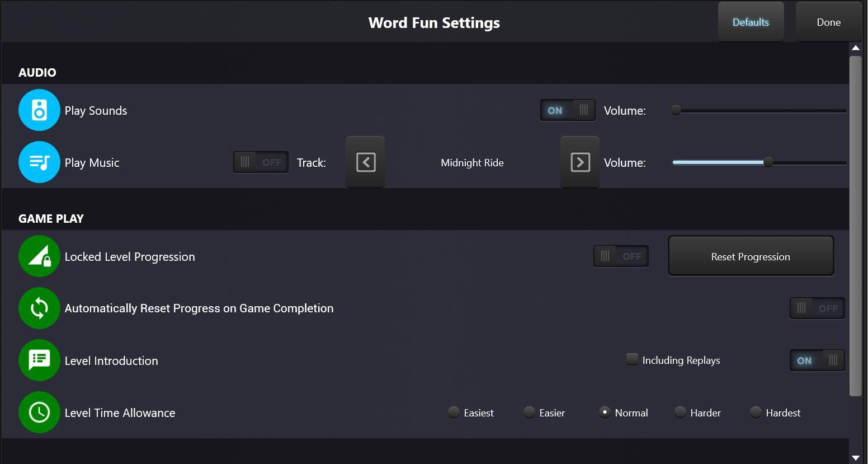The height and width of the screenshot is (464, 868).
Task: Click the AUDIO section heading
Action: coord(37,72)
